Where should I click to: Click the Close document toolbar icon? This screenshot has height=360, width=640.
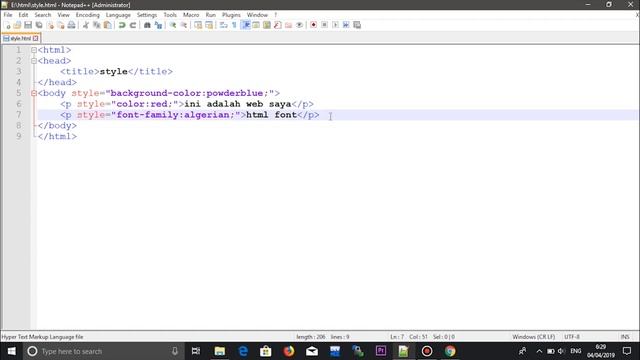tap(50, 25)
